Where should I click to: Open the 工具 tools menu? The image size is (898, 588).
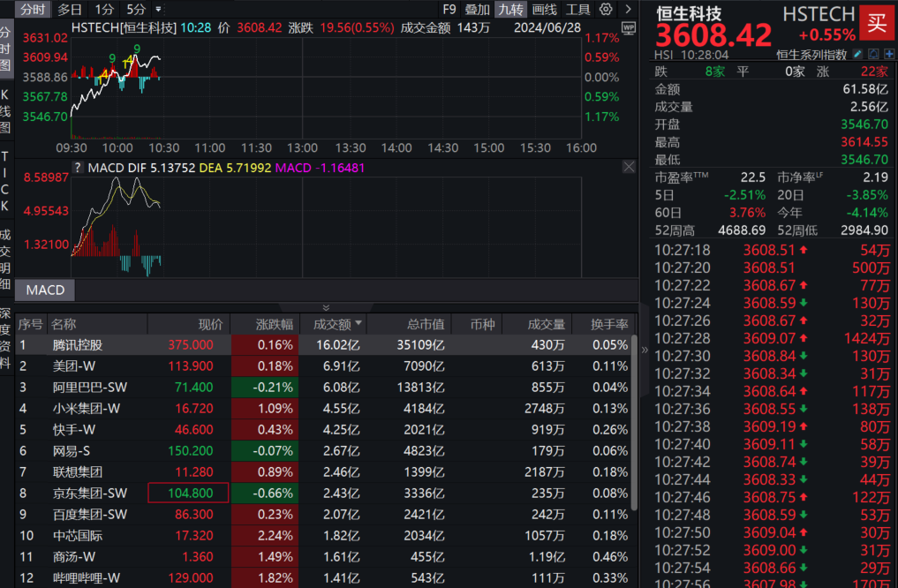pos(577,10)
